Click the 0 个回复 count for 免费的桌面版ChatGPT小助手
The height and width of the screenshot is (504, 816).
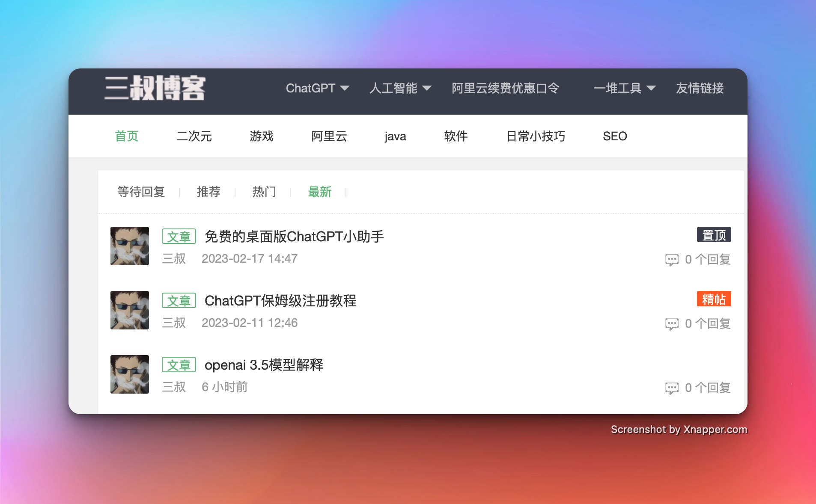point(708,259)
